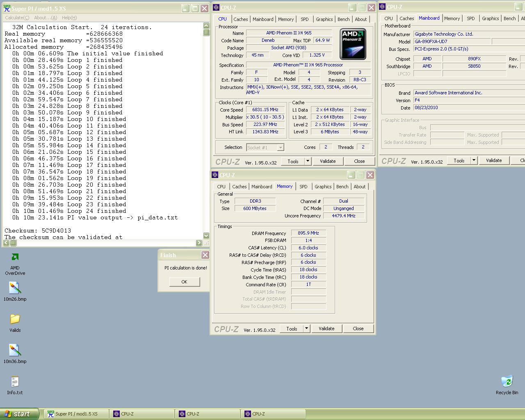Click DRAM Frequency value 895.9 MHz
The height and width of the screenshot is (420, 525).
coord(308,233)
